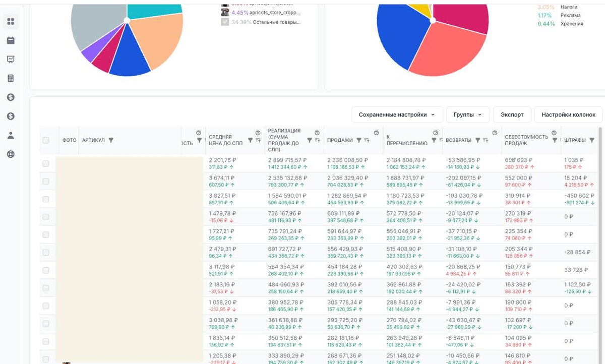Check the row with average price 3 117,98 ₽
This screenshot has width=605, height=364.
click(x=46, y=270)
